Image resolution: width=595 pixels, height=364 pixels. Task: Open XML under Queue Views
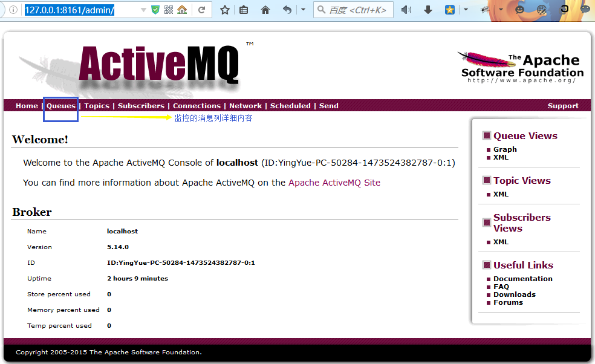tap(501, 157)
